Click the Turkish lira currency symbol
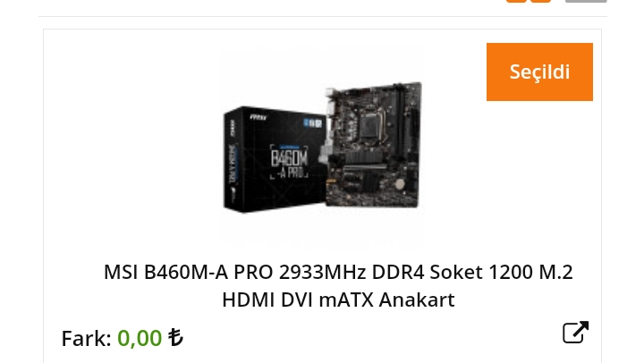644x363 pixels. tap(176, 338)
